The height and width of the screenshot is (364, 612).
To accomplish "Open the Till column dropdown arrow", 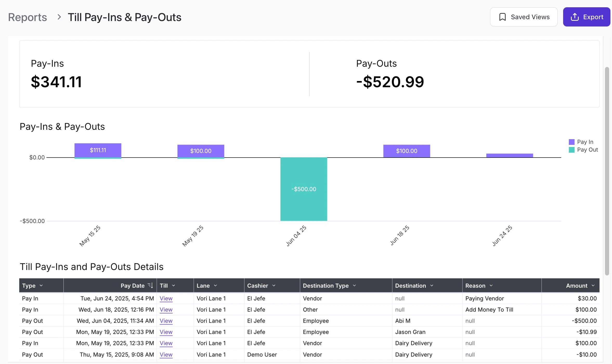I will pos(173,286).
